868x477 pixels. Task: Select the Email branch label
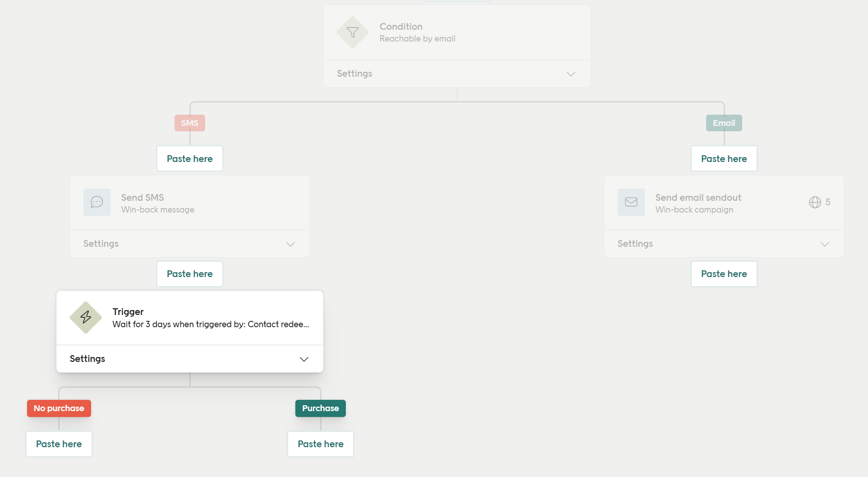click(x=724, y=123)
